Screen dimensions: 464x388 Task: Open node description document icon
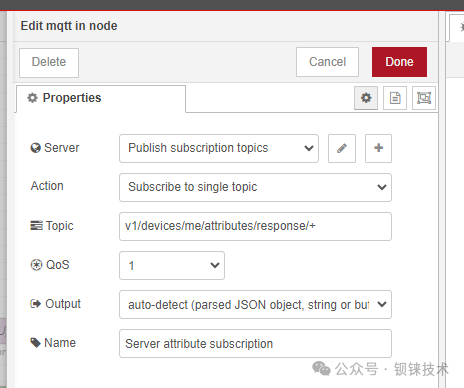pos(395,98)
